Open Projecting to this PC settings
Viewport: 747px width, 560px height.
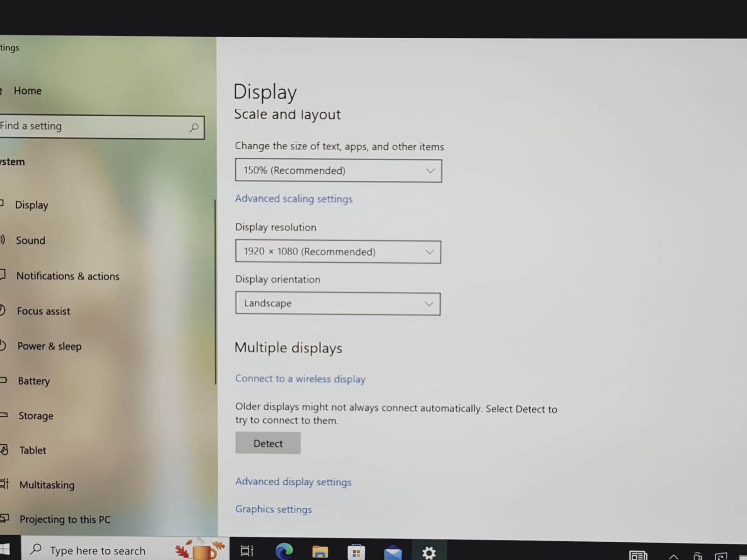(x=65, y=519)
